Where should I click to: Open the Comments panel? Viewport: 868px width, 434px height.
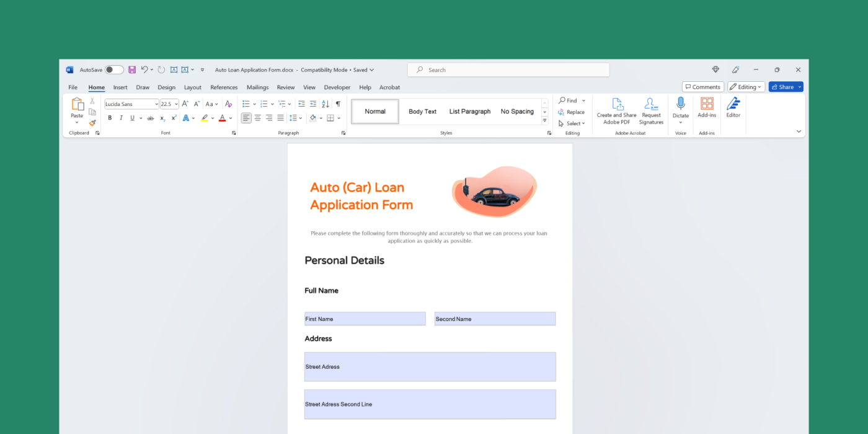click(702, 86)
